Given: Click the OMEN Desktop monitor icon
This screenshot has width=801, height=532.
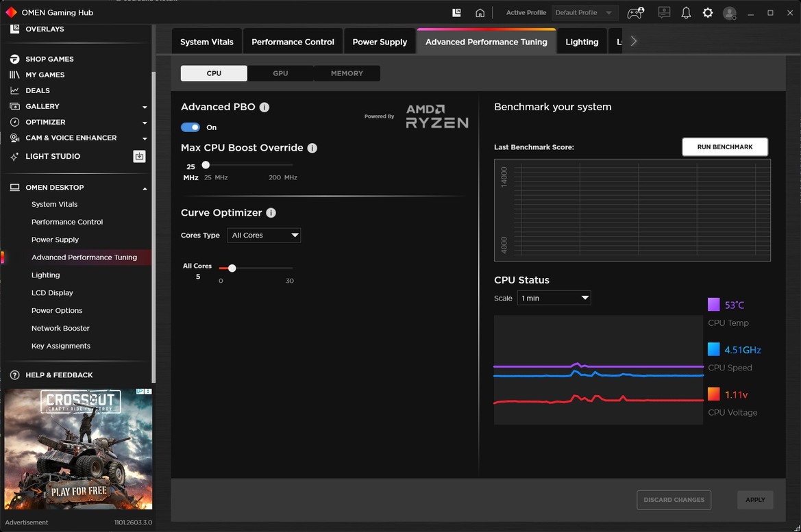Looking at the screenshot, I should [x=15, y=188].
